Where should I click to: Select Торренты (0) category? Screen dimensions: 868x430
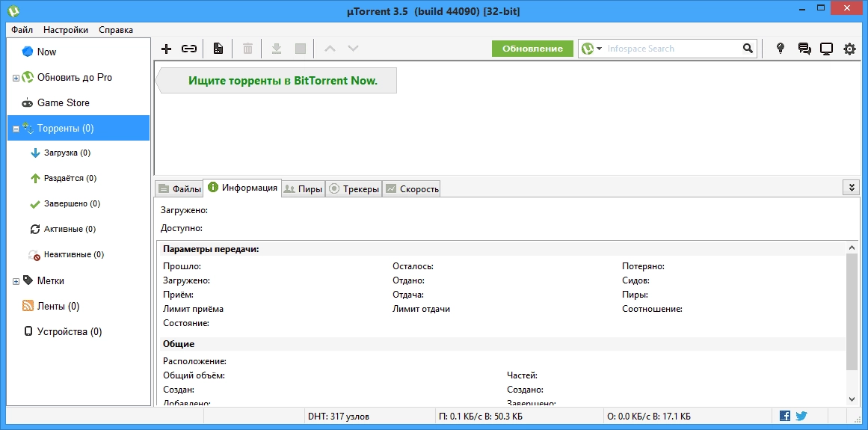(x=79, y=129)
